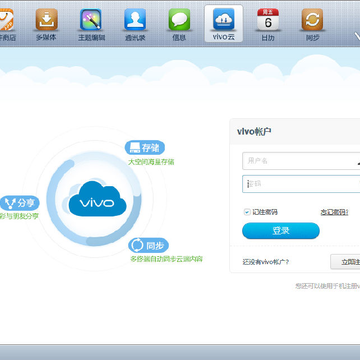Click the green caption under 分享 badge
Image resolution: width=360 pixels, height=360 pixels.
tap(19, 216)
